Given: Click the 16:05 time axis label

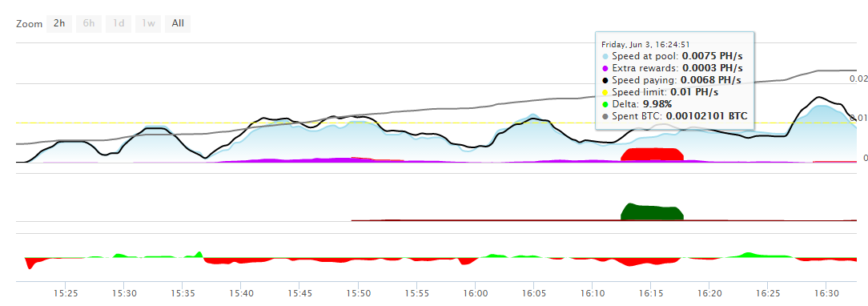Looking at the screenshot, I should click(x=533, y=292).
